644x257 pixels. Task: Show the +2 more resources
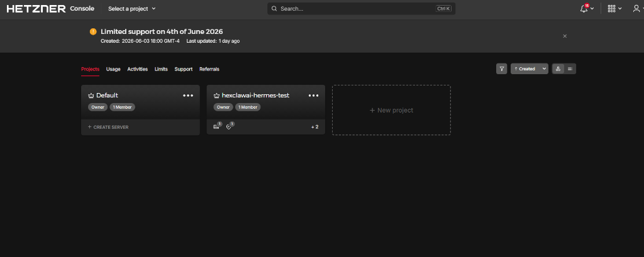314,128
